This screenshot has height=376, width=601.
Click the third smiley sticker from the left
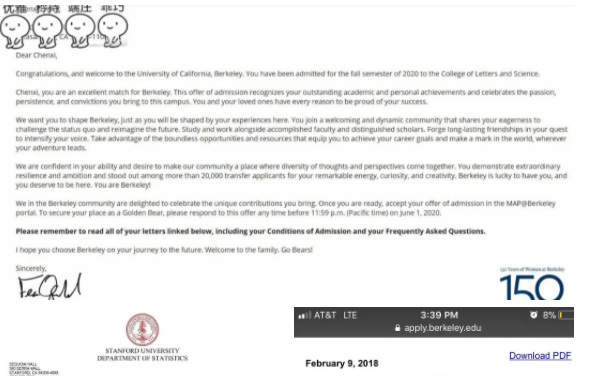[80, 31]
